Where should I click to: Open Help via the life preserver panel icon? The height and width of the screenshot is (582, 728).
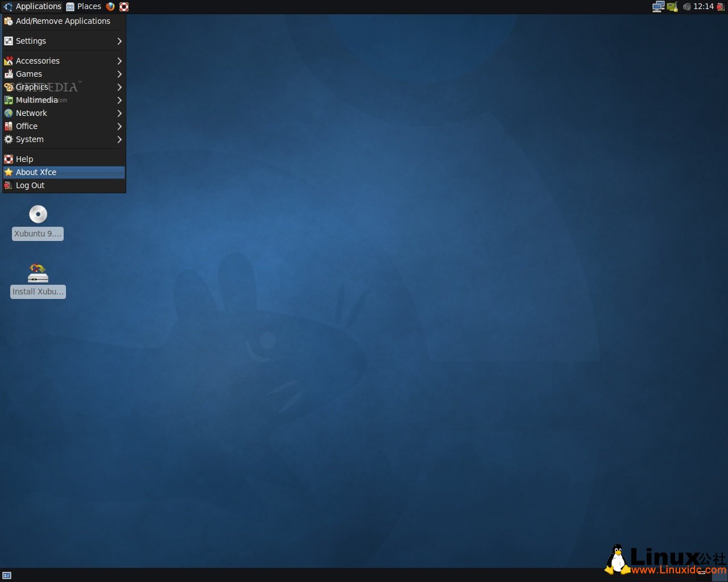pos(124,6)
